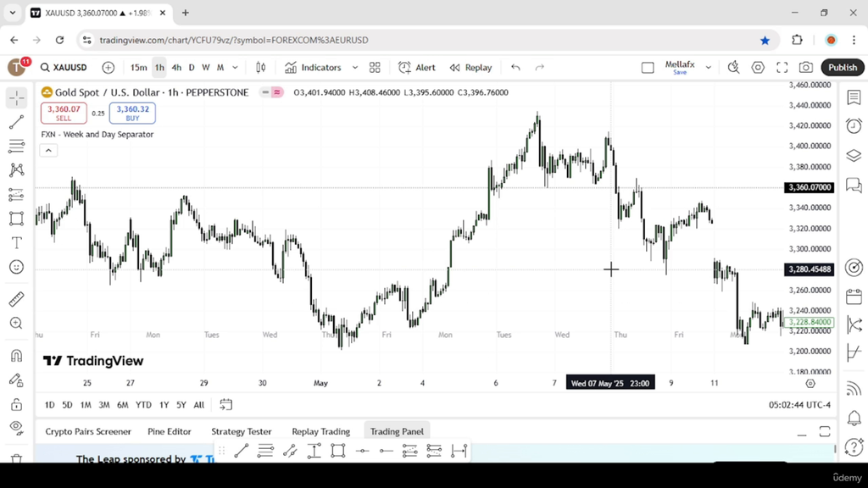Expand the timeframe interval dropdown arrow
Image resolution: width=868 pixels, height=488 pixels.
236,68
